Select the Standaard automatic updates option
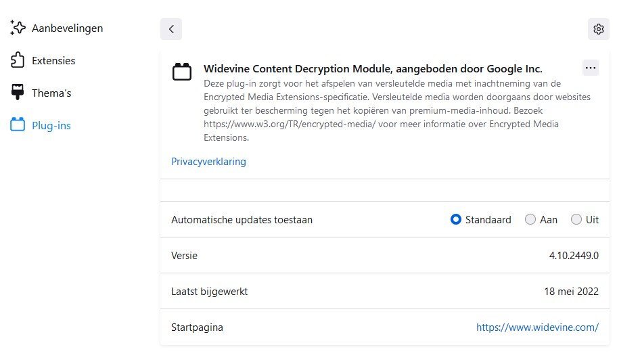640x364 pixels. tap(455, 219)
